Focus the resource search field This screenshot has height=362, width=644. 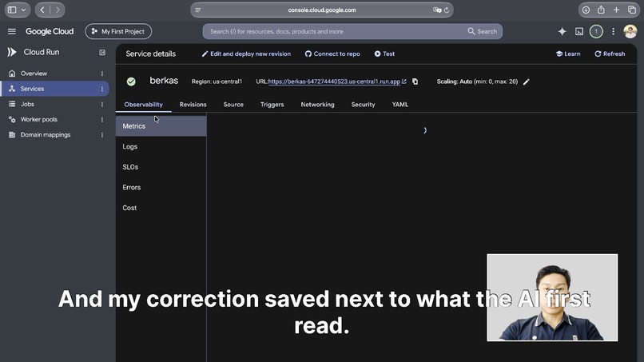[x=335, y=31]
